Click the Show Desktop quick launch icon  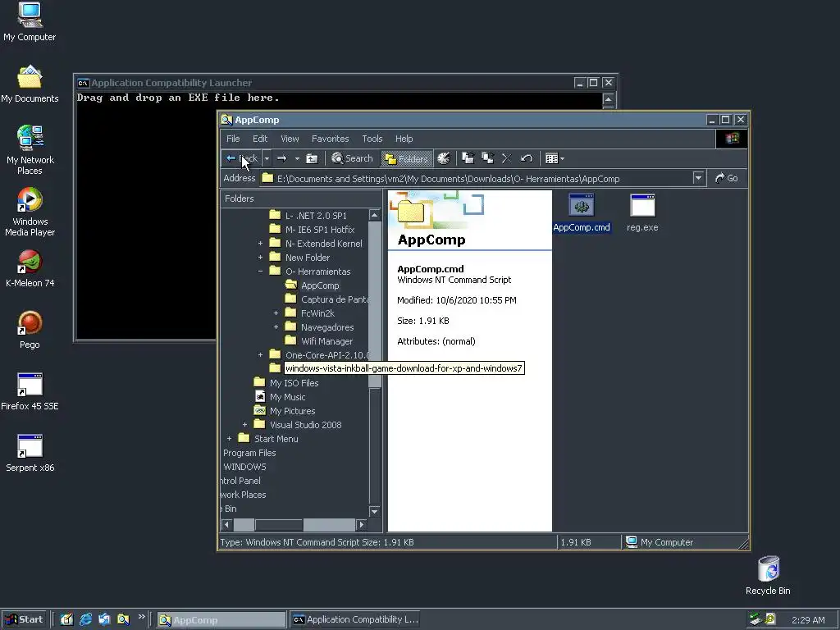(66, 620)
